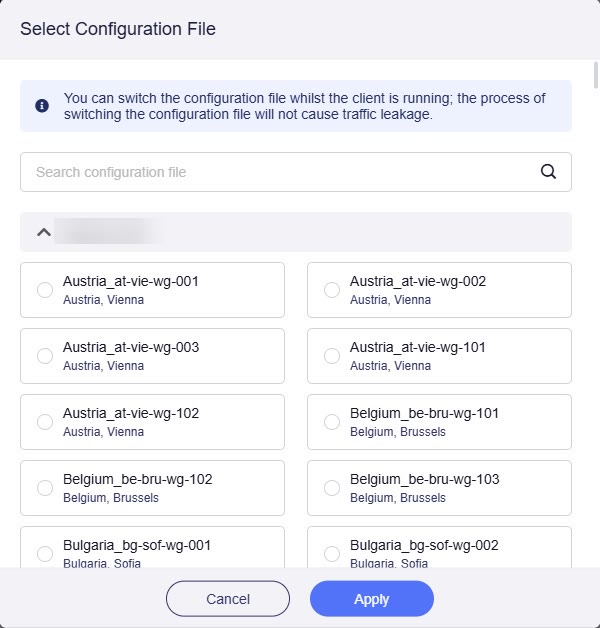This screenshot has width=600, height=628.
Task: Click the magnifier search icon
Action: [548, 171]
